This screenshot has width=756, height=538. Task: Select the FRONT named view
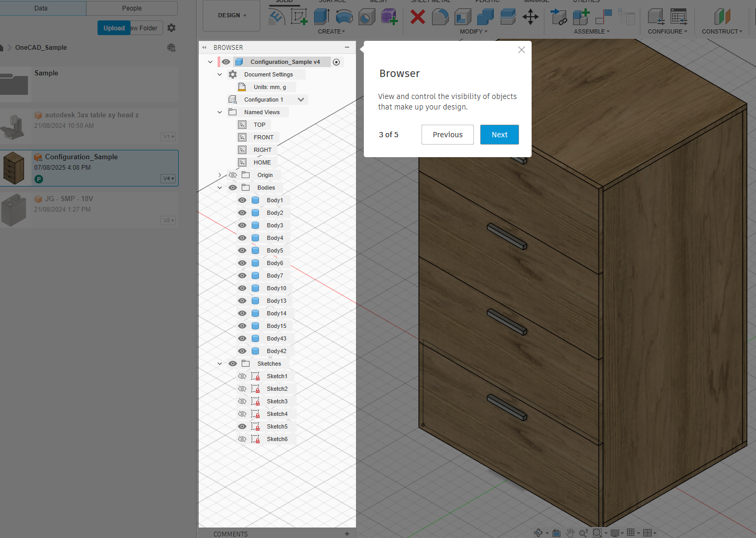click(264, 137)
